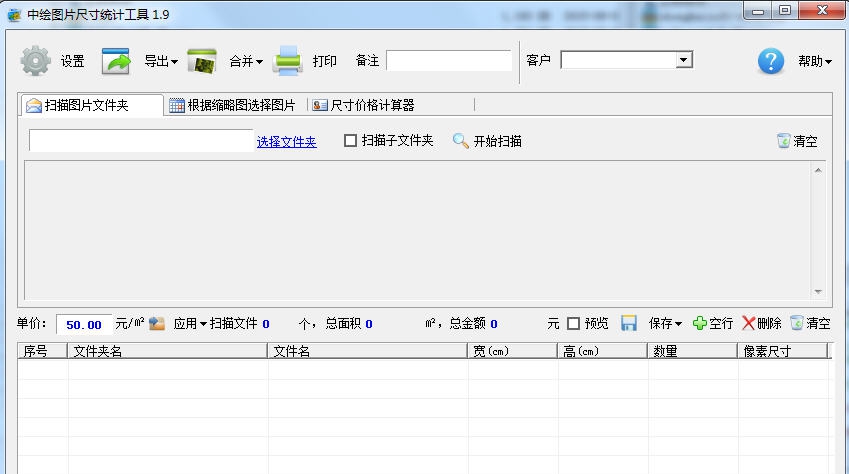849x474 pixels.
Task: Click the 打印 button label
Action: click(324, 61)
